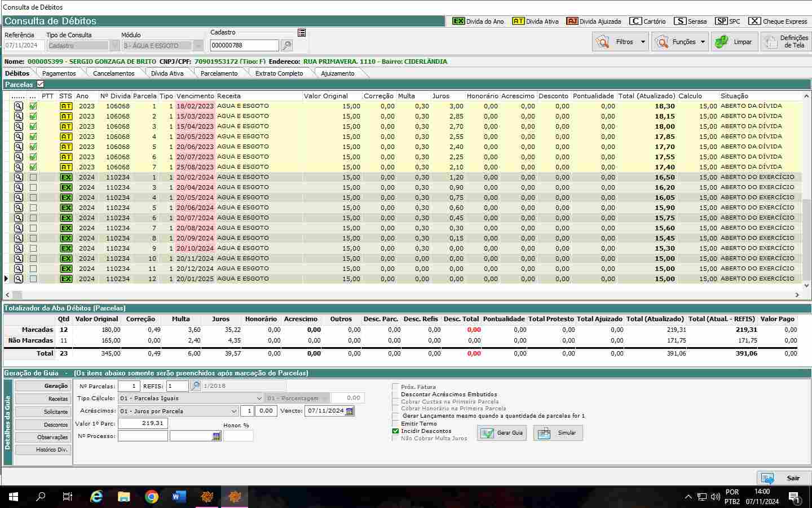
Task: Open the Acréscimos dropdown list
Action: coord(233,411)
